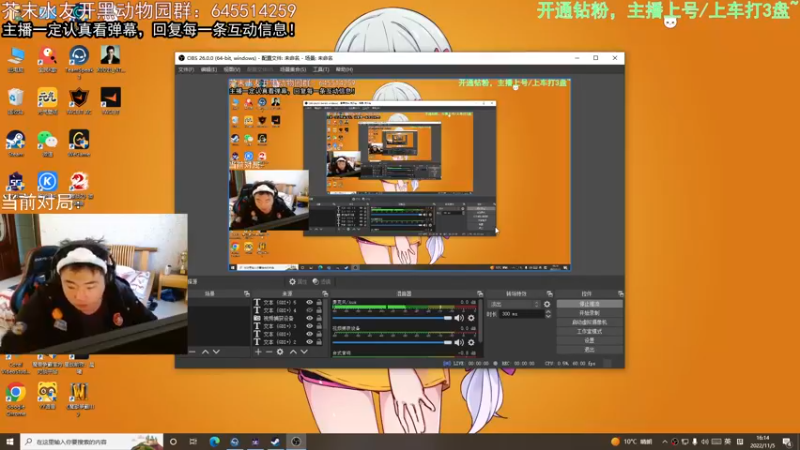
Task: Move the scene up with the Scenes up arrow
Action: tap(205, 352)
